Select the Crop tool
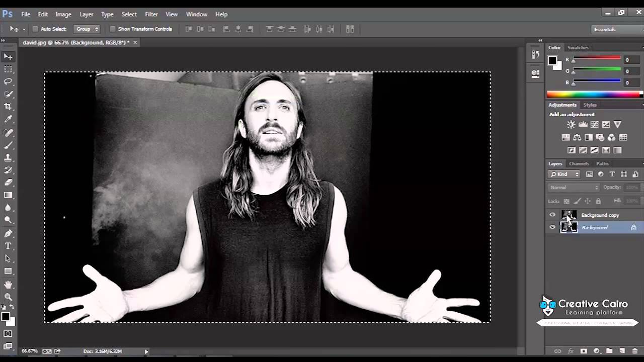Viewport: 644px width, 362px height. pos(8,107)
